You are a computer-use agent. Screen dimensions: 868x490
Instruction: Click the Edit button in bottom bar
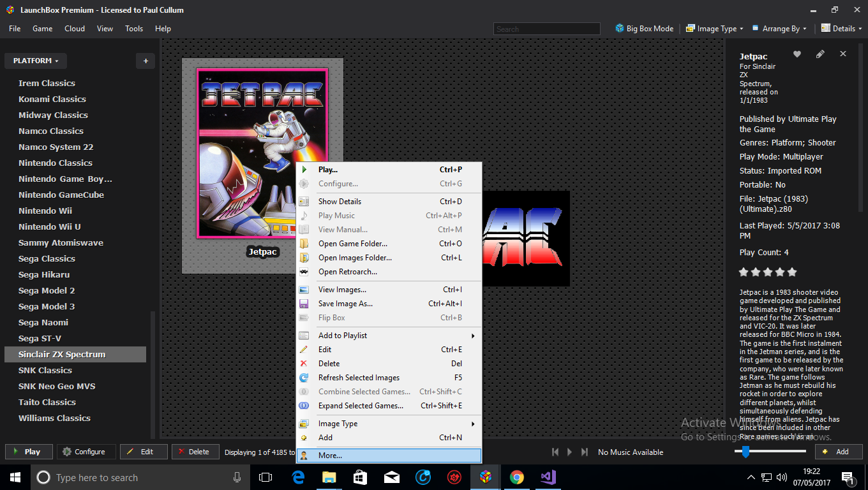(x=144, y=452)
